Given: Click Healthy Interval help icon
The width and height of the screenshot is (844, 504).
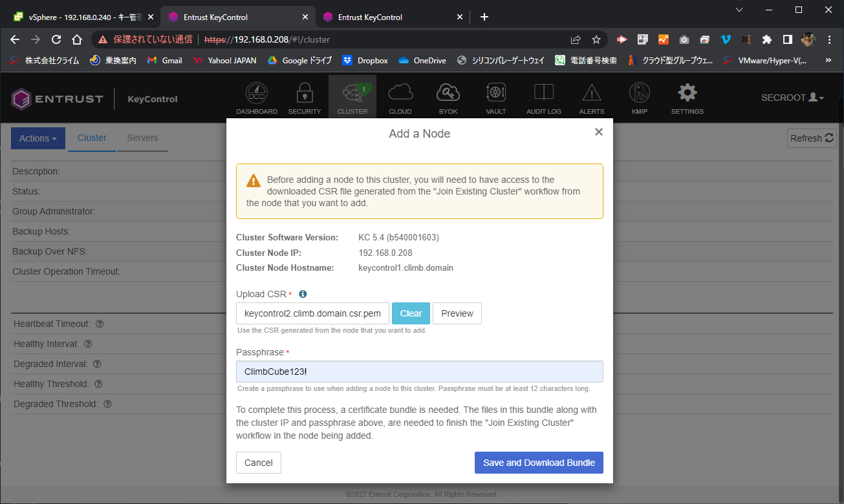Looking at the screenshot, I should [88, 344].
